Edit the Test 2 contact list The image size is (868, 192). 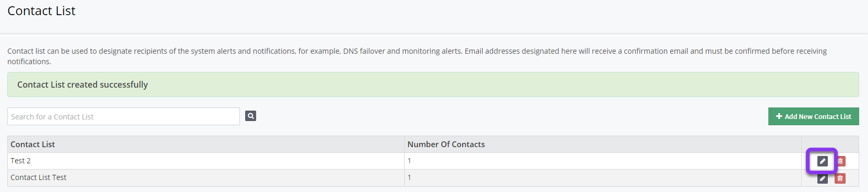[823, 161]
